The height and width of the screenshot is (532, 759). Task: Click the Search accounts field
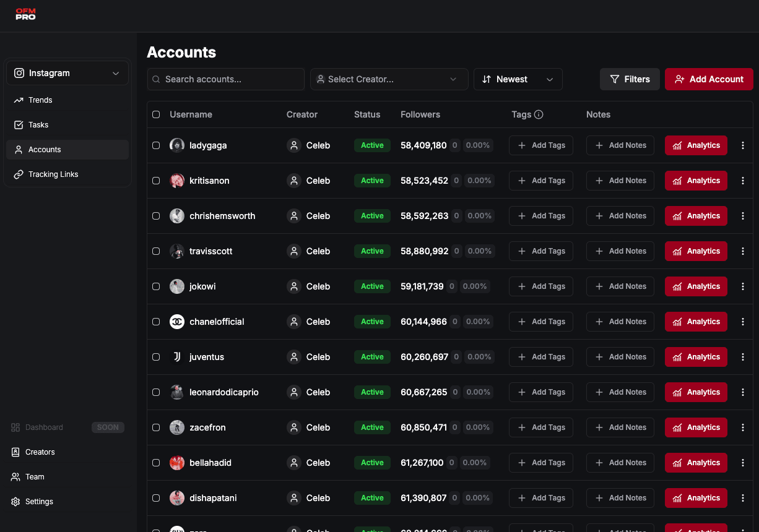(x=226, y=79)
